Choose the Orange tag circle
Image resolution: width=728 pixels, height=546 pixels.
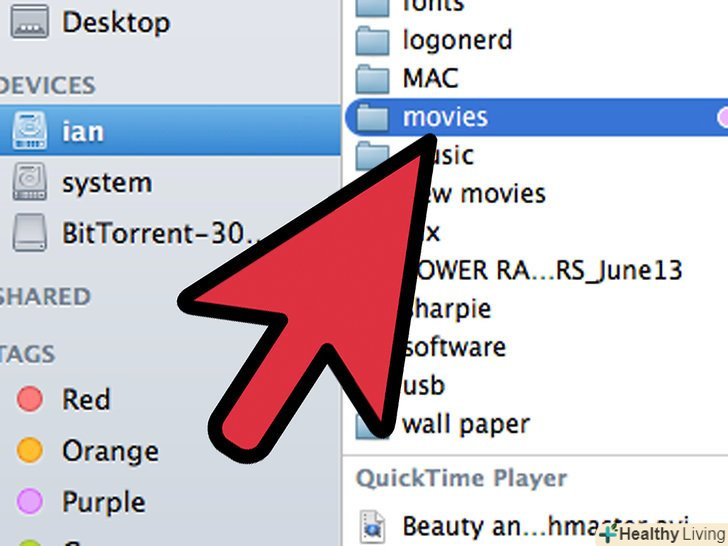click(30, 450)
